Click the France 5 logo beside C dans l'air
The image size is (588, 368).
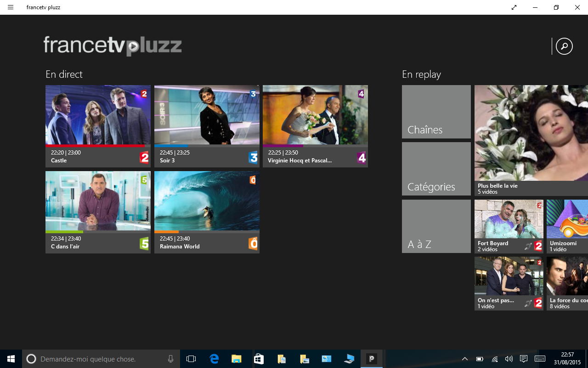tap(144, 244)
